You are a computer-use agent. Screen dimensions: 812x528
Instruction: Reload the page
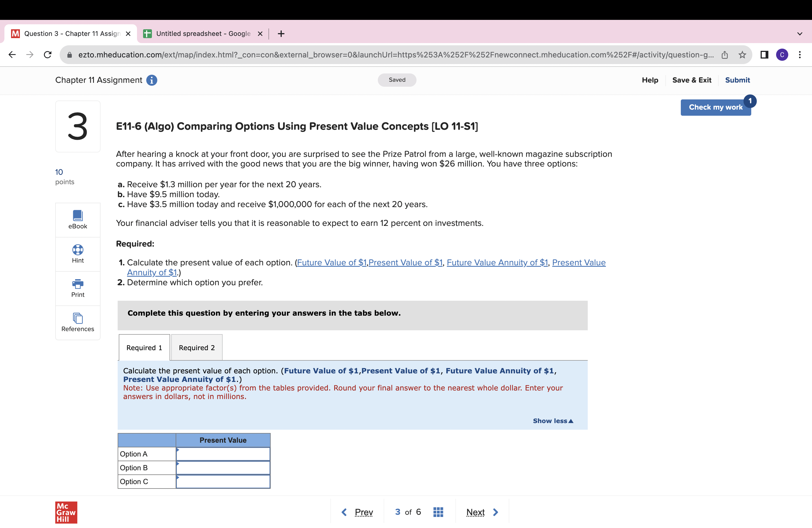[48, 55]
